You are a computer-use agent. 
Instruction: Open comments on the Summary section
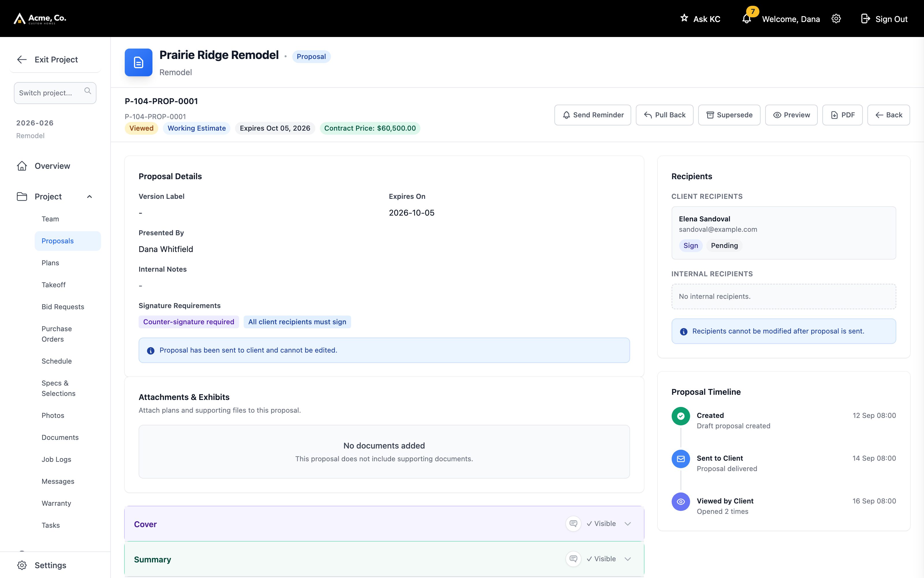point(573,559)
